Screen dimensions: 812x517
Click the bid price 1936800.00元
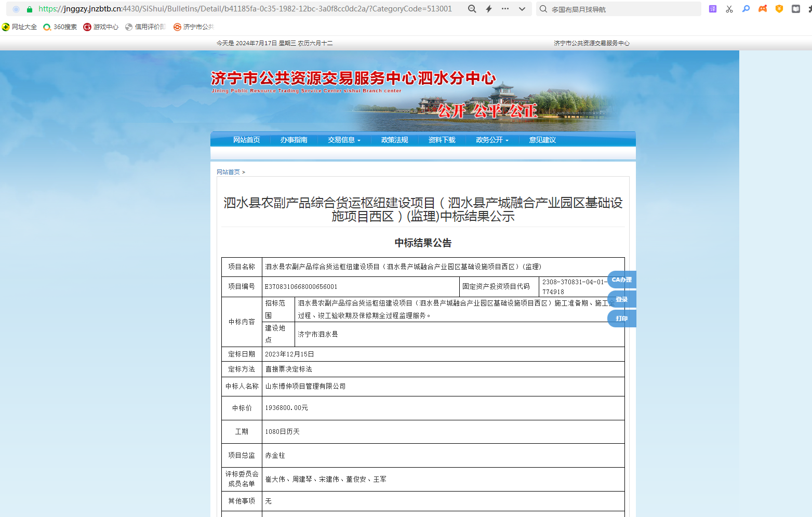tap(286, 408)
